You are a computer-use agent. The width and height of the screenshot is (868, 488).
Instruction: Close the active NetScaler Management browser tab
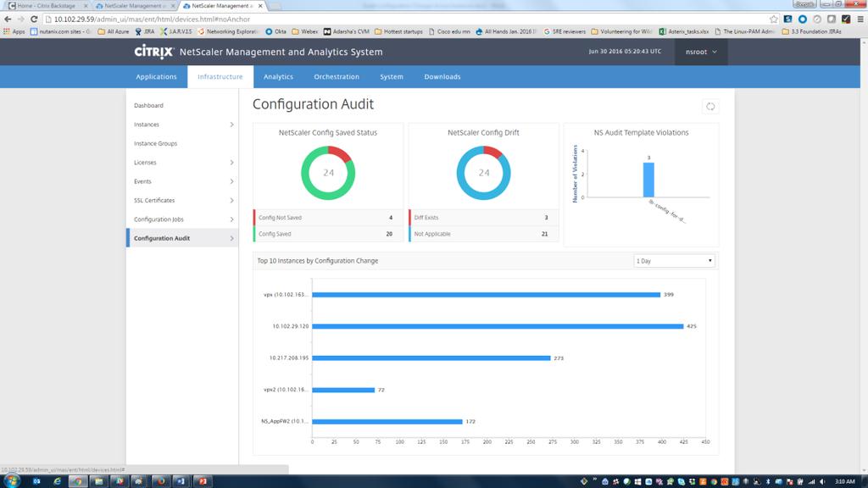(260, 6)
